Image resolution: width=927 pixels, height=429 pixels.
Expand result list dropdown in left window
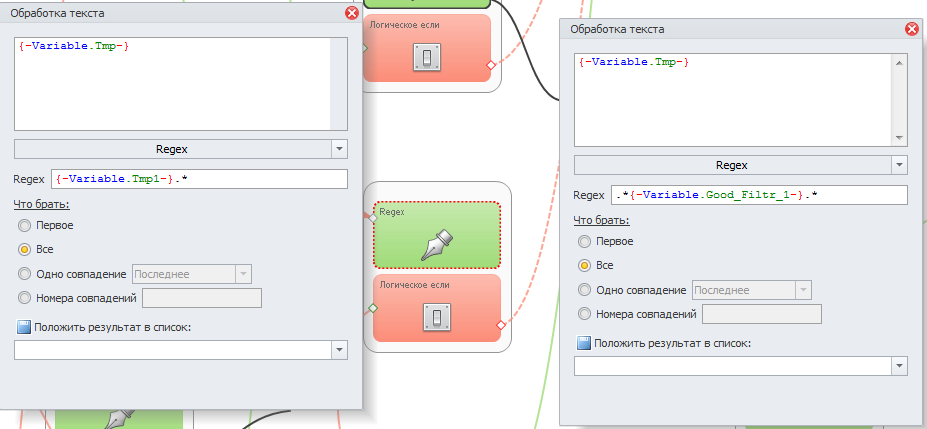pyautogui.click(x=339, y=350)
